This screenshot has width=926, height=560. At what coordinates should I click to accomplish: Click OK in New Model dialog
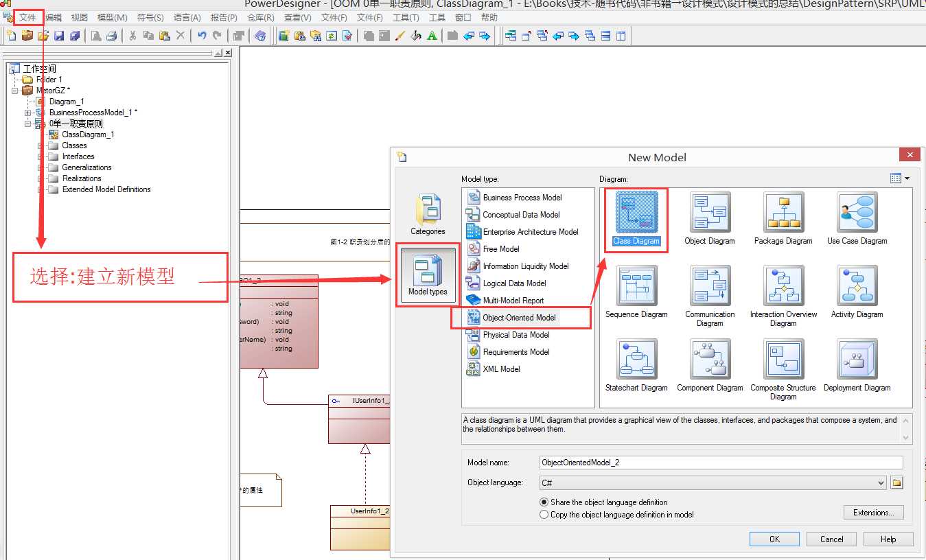(x=774, y=539)
